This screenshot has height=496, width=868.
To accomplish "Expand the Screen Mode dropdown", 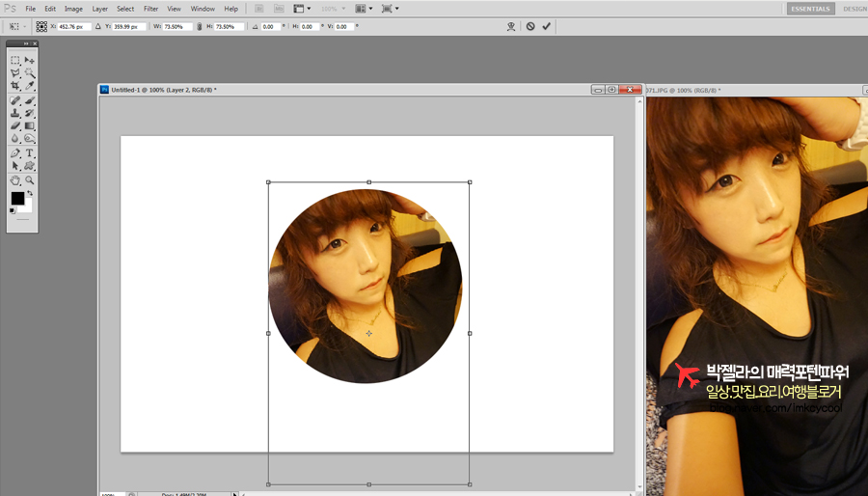I will pyautogui.click(x=391, y=9).
